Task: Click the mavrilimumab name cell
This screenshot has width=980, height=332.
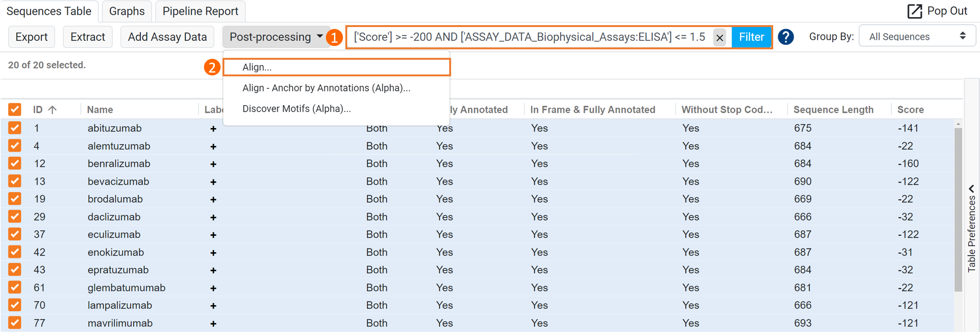Action: click(120, 323)
